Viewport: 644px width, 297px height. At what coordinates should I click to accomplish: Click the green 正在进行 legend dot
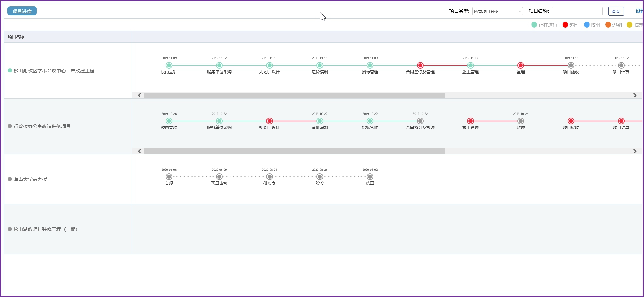tap(534, 25)
